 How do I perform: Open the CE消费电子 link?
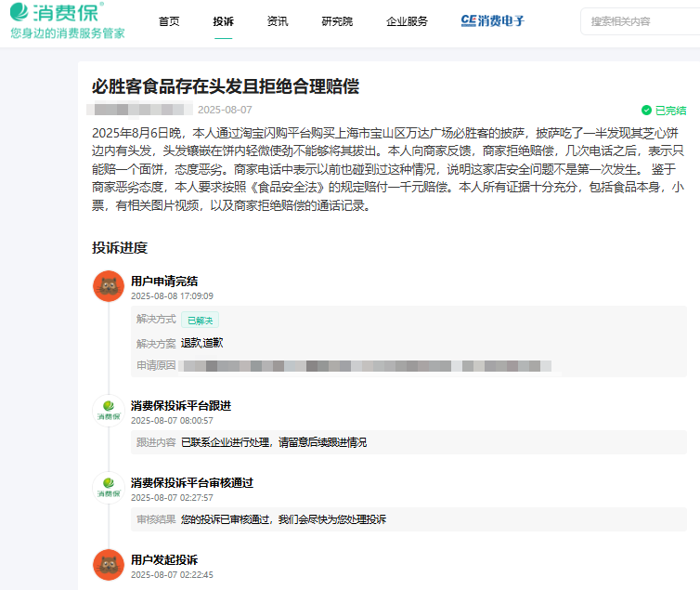tap(492, 21)
